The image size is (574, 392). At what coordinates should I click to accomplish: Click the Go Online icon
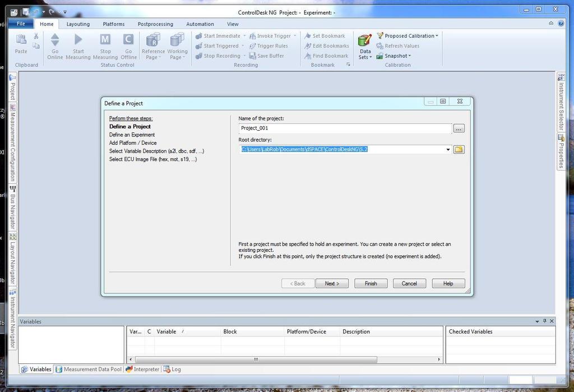(55, 40)
